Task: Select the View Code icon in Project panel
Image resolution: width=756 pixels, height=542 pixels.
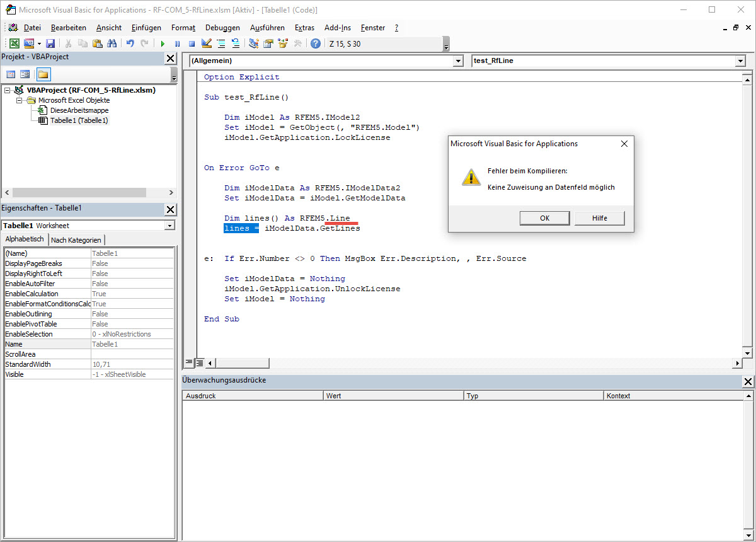Action: (x=11, y=74)
